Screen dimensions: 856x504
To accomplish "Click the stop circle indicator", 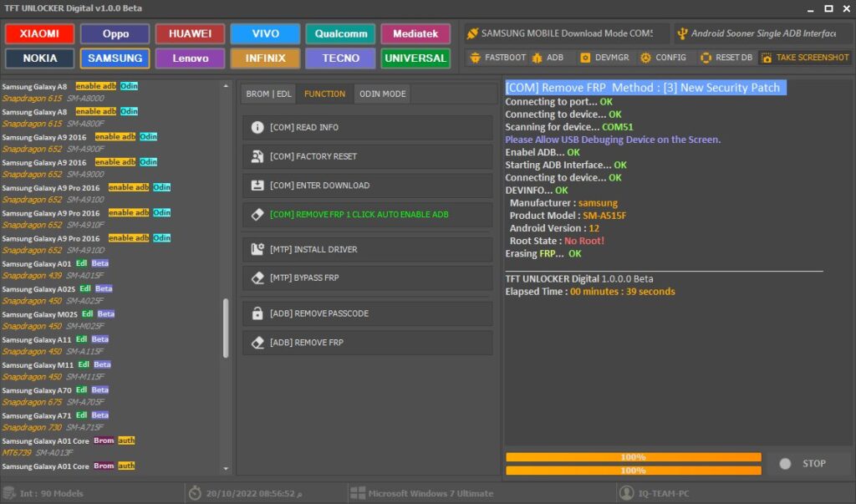I will point(785,464).
